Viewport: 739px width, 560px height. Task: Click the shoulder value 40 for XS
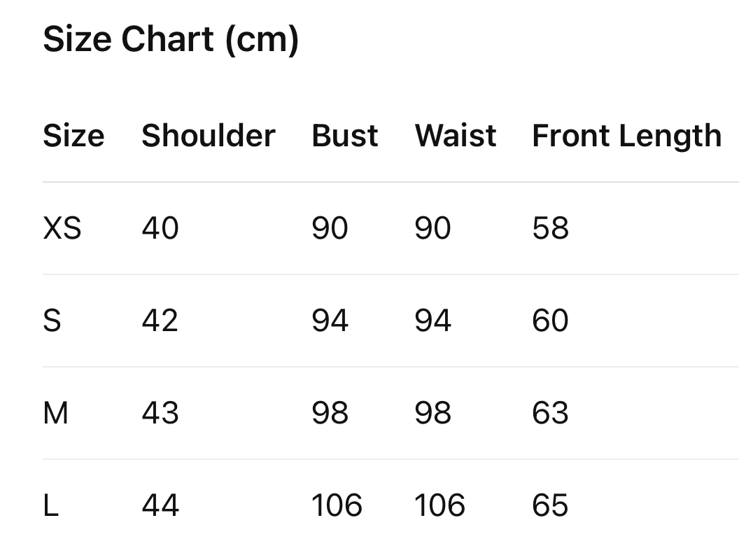point(160,229)
